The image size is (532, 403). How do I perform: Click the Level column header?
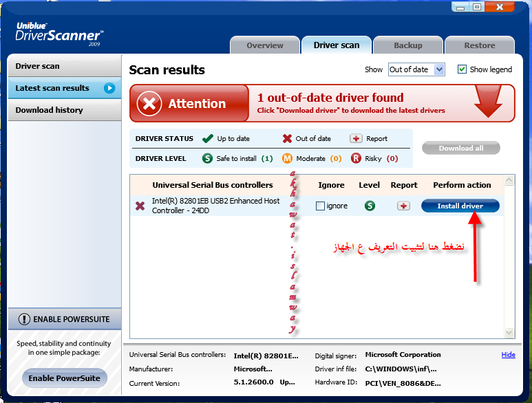(369, 185)
